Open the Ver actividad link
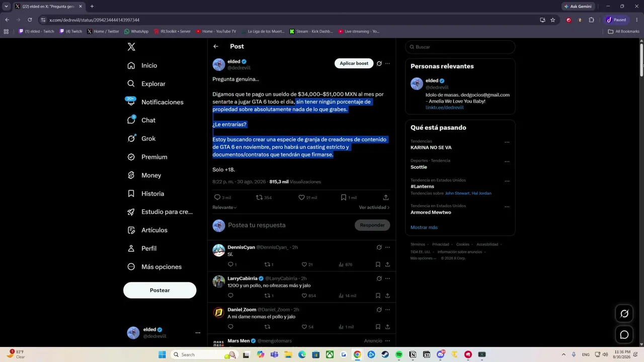The image size is (644, 362). (374, 207)
